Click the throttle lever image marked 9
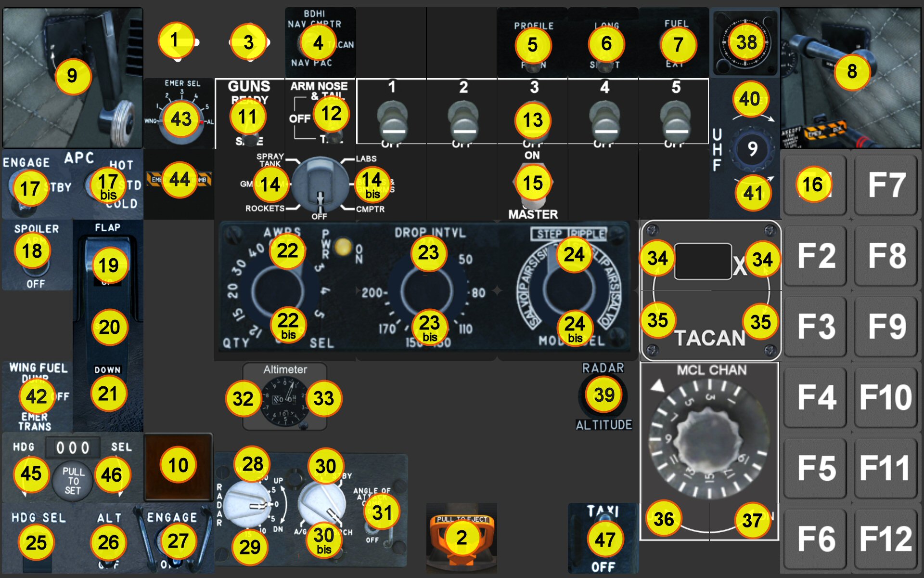 [x=72, y=76]
